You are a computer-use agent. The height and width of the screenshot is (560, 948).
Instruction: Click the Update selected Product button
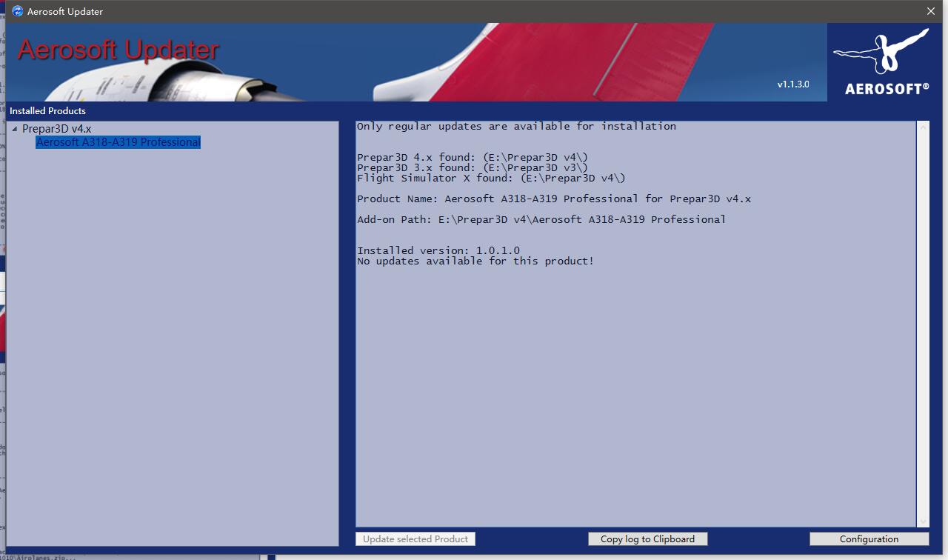coord(415,539)
